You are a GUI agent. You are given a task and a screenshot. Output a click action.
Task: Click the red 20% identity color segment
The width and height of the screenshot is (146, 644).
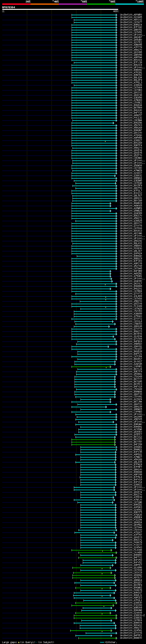coord(16,4)
